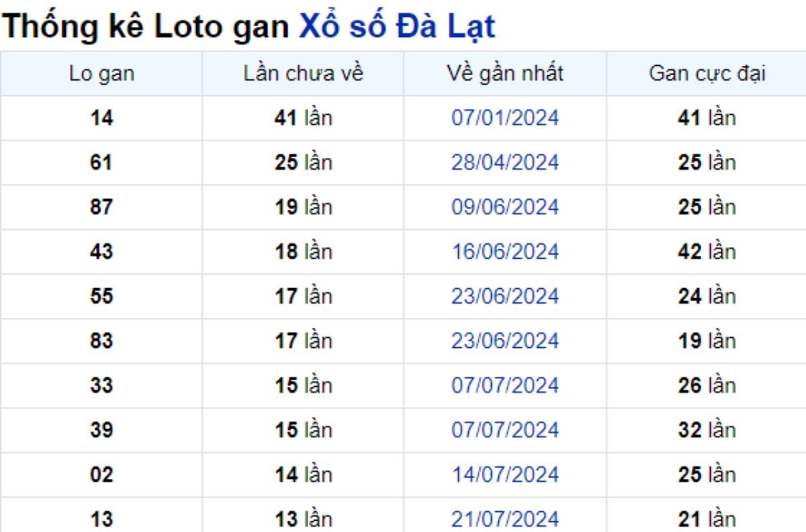Click the '13 lần' value in the last row
The height and width of the screenshot is (532, 806).
[303, 519]
